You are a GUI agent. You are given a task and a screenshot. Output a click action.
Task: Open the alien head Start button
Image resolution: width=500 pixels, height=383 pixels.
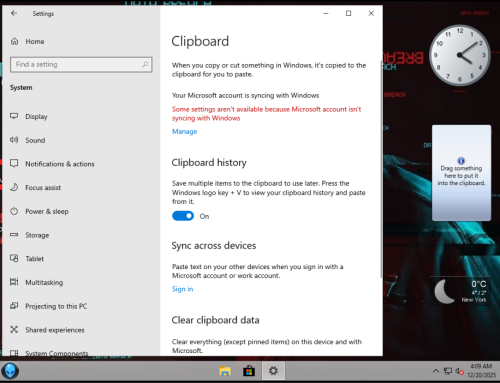(x=10, y=371)
